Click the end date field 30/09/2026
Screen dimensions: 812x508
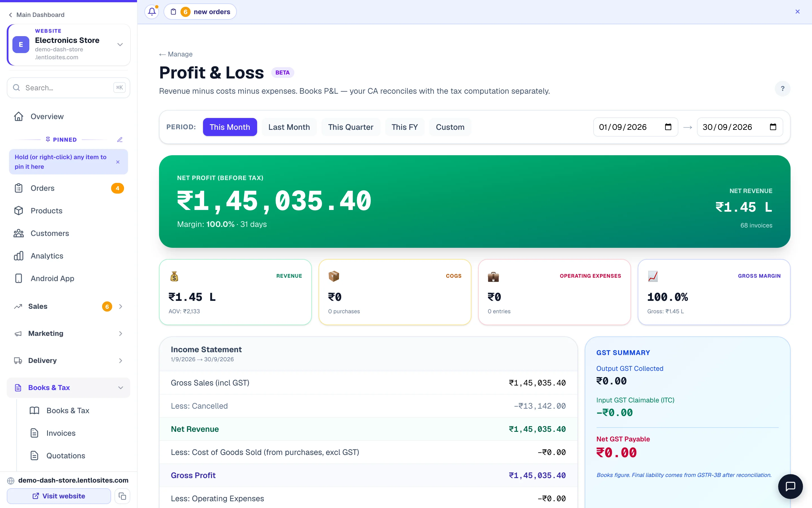[740, 127]
